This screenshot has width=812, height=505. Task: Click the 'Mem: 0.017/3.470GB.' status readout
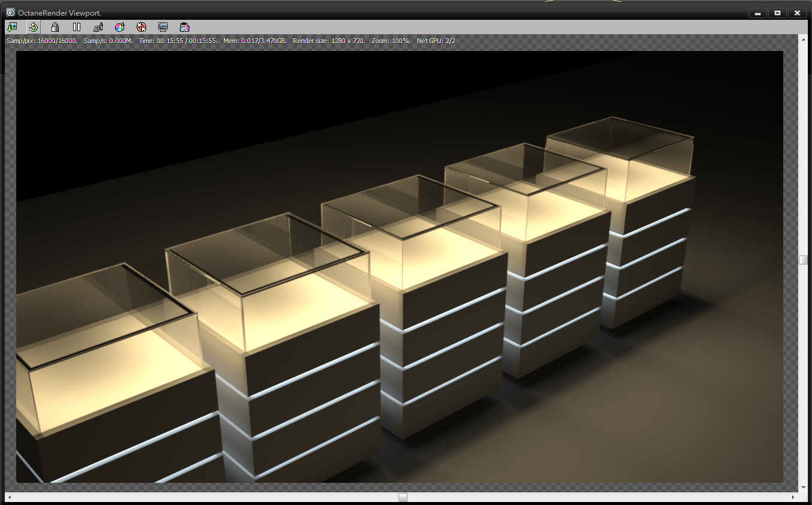coord(255,41)
